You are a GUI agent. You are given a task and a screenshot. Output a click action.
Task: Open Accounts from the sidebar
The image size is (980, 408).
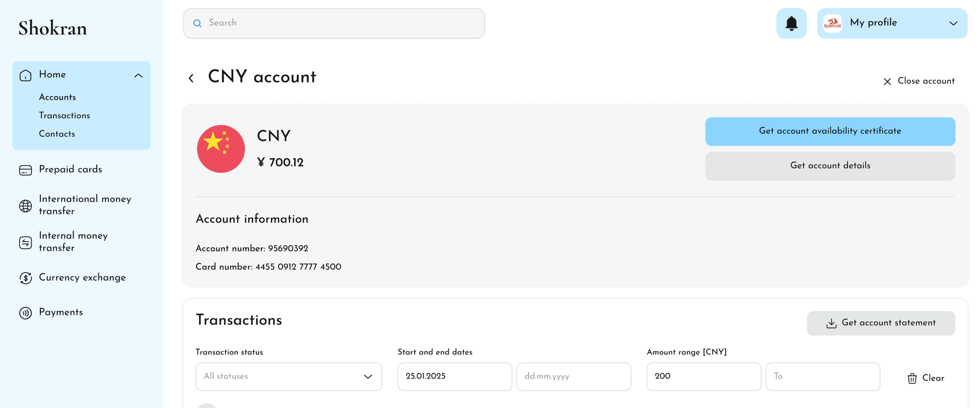coord(58,97)
